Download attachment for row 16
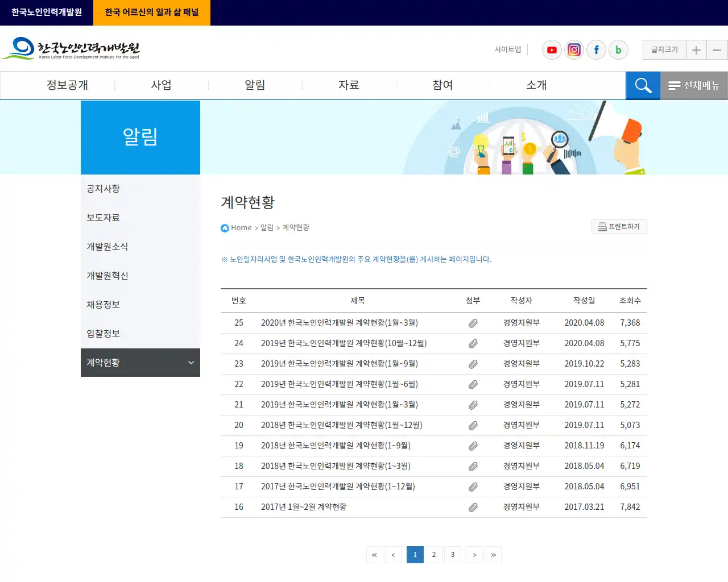This screenshot has width=728, height=582. coord(473,508)
